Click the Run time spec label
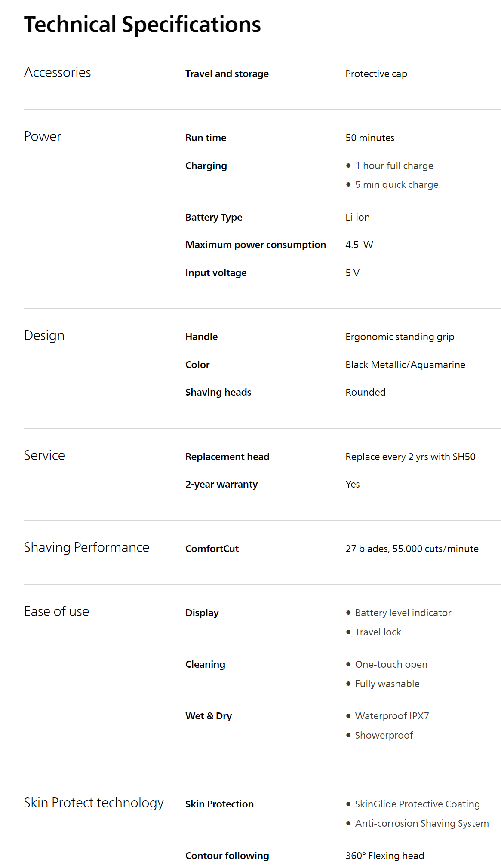Screen dimensions: 501x868 tap(206, 138)
